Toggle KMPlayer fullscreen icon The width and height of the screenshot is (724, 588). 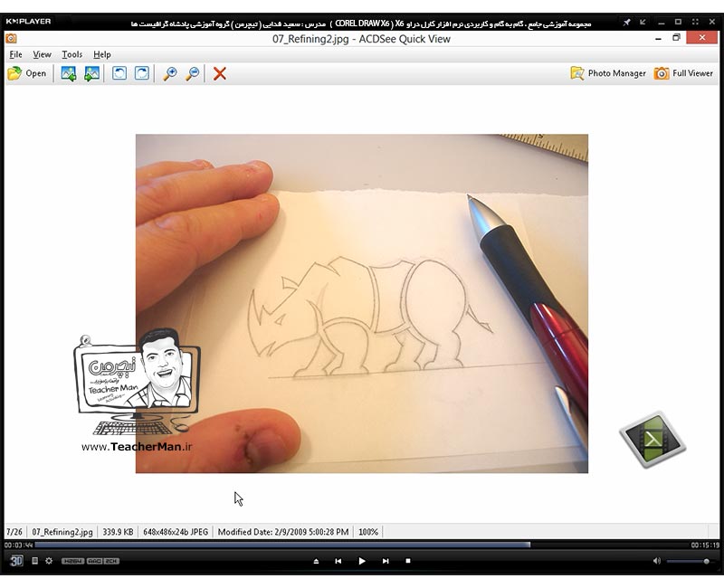coord(695,22)
